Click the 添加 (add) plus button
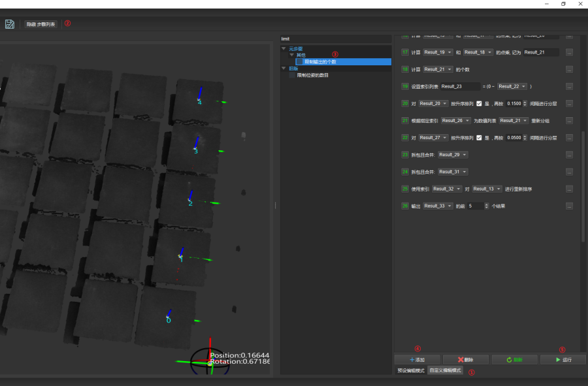This screenshot has width=588, height=386. click(417, 360)
